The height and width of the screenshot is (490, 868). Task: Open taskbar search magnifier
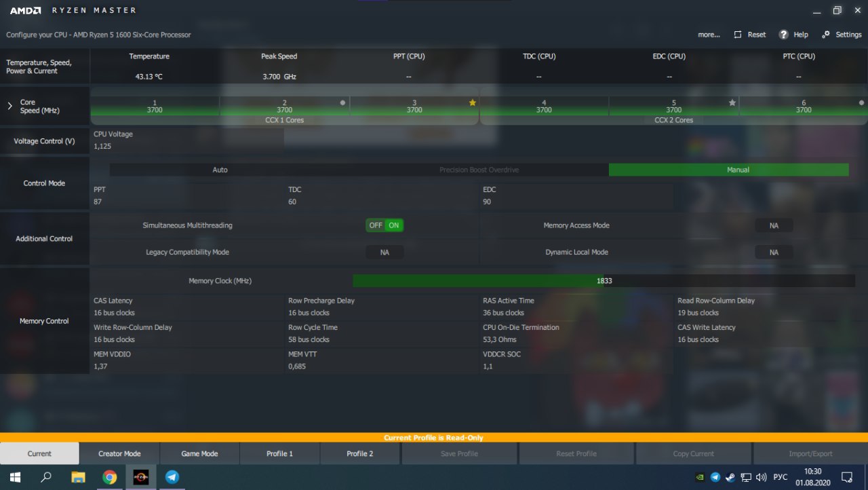46,477
